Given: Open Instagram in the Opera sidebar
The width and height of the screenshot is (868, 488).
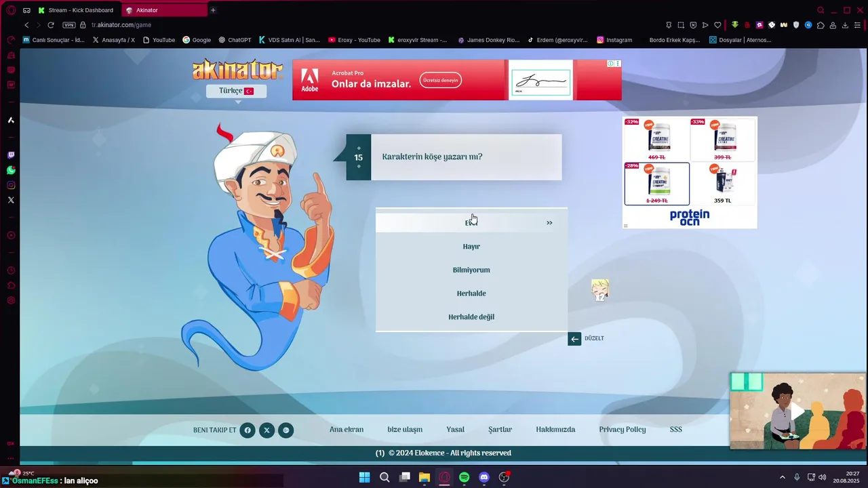Looking at the screenshot, I should point(11,185).
